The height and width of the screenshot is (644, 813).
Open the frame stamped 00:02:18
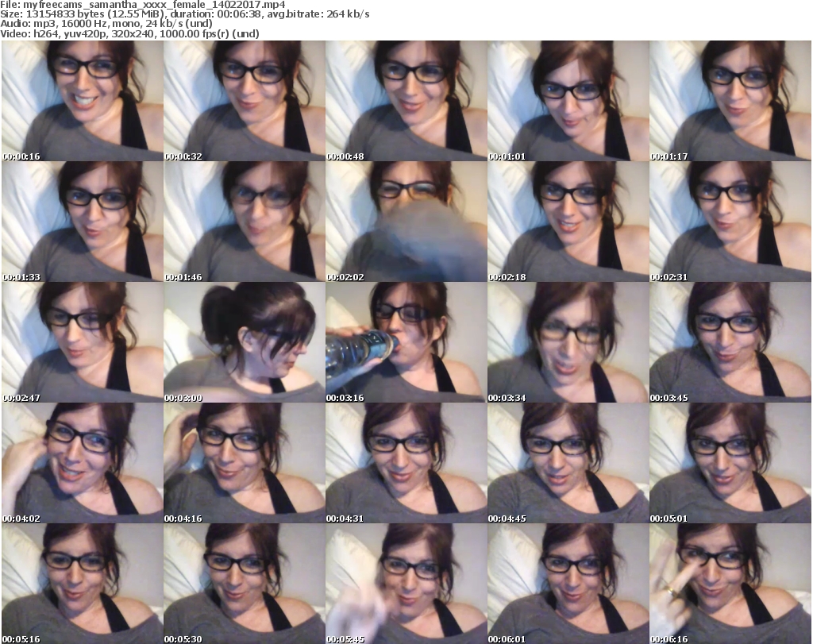click(568, 222)
